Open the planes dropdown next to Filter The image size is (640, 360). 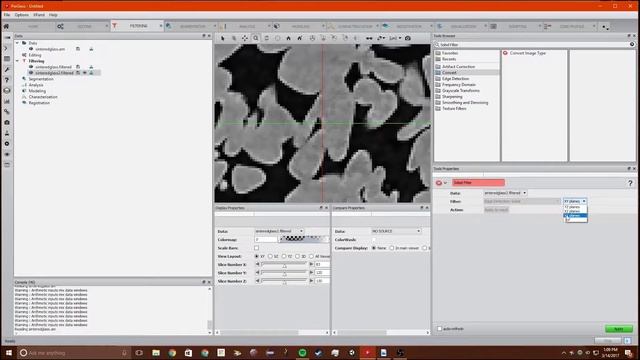pos(575,201)
